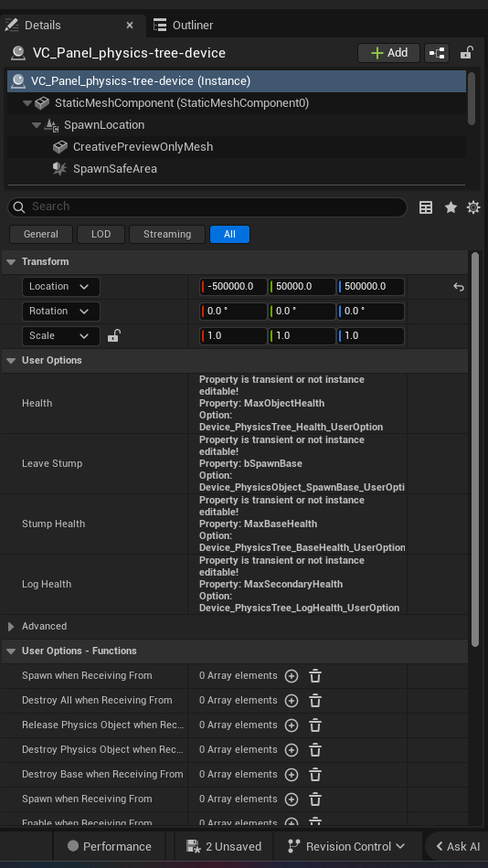This screenshot has height=868, width=488.
Task: Empty Destroy All when Receiving From array
Action: point(315,701)
